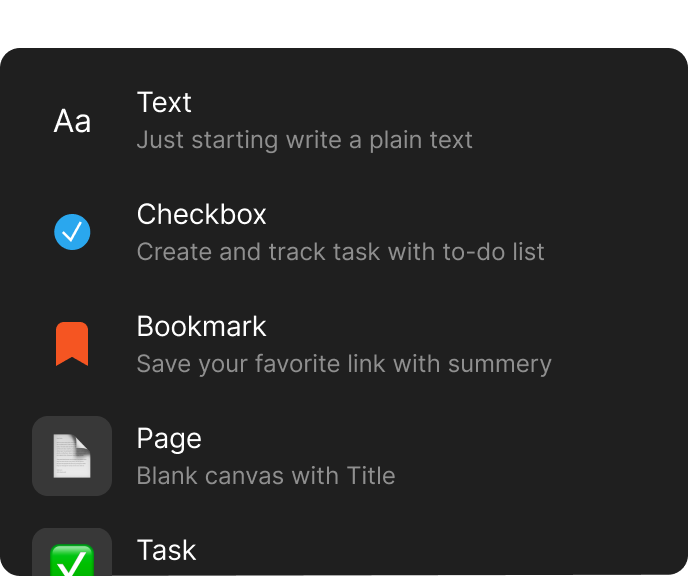Click 'Just starting write a plain text' description
This screenshot has height=576, width=688.
[x=304, y=139]
